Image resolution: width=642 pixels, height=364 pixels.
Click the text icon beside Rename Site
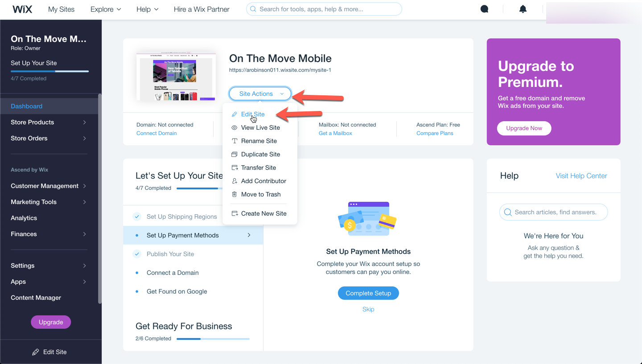235,141
